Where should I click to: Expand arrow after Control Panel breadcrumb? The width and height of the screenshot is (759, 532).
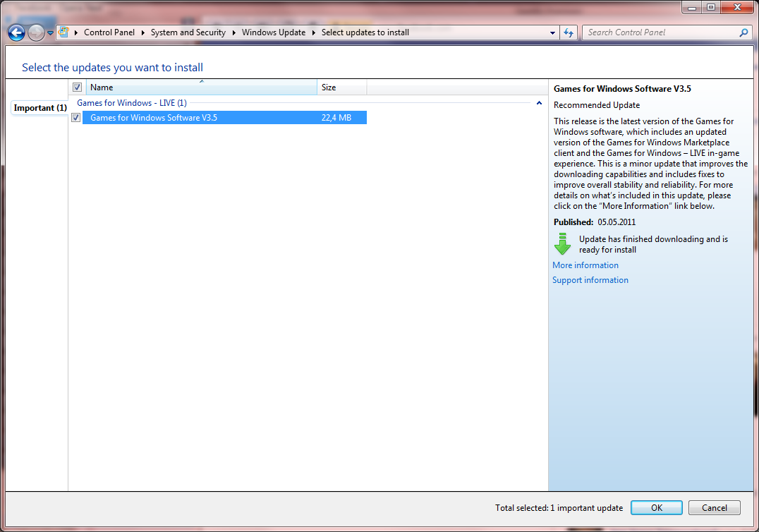point(142,32)
